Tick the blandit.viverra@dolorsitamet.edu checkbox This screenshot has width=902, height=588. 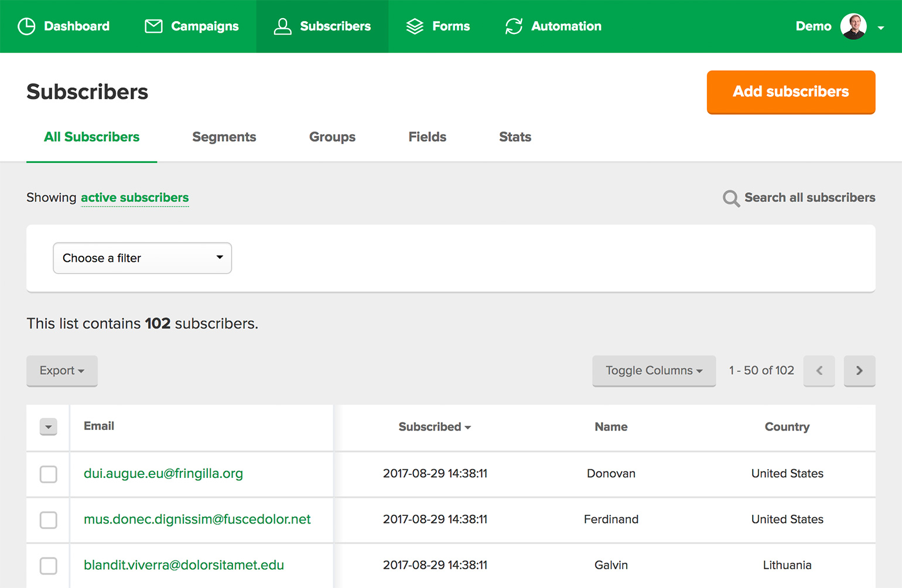[49, 566]
